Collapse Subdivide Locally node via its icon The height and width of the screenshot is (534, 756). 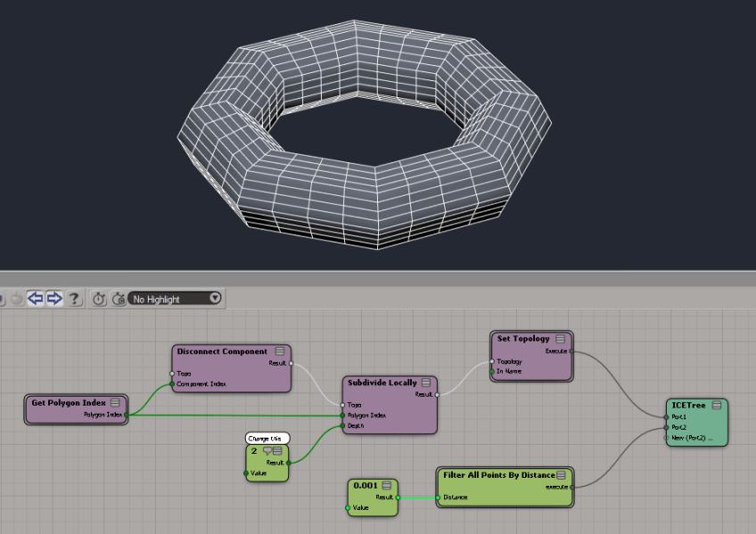tap(425, 382)
